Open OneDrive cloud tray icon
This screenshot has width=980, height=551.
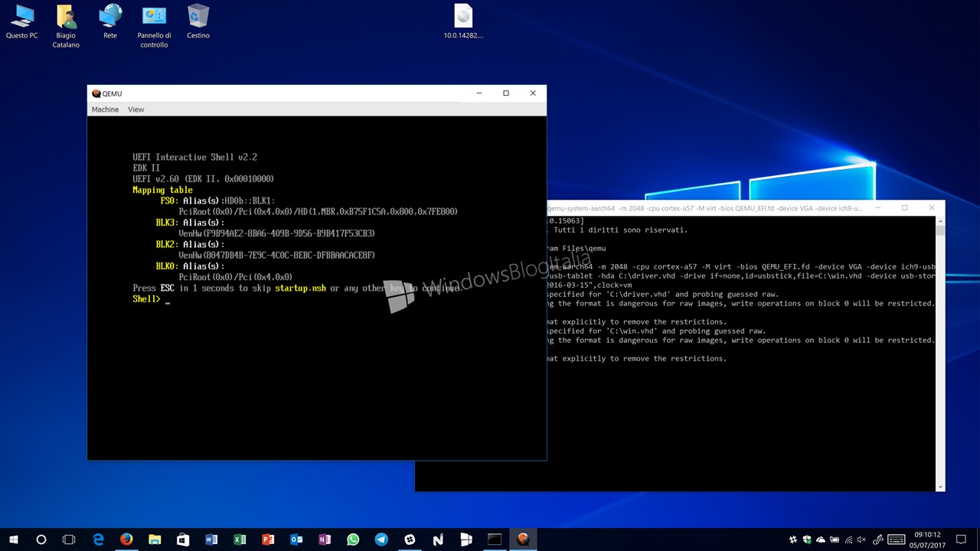coord(821,540)
